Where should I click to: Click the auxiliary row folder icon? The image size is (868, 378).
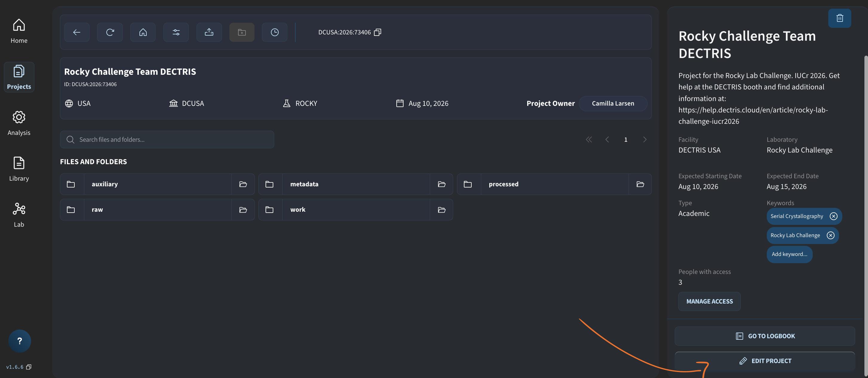click(71, 184)
